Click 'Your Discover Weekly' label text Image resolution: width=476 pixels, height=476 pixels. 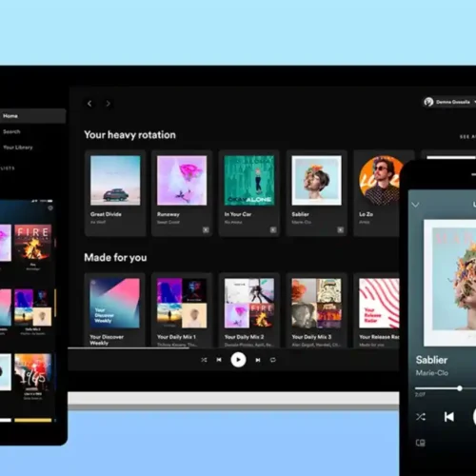tap(107, 340)
